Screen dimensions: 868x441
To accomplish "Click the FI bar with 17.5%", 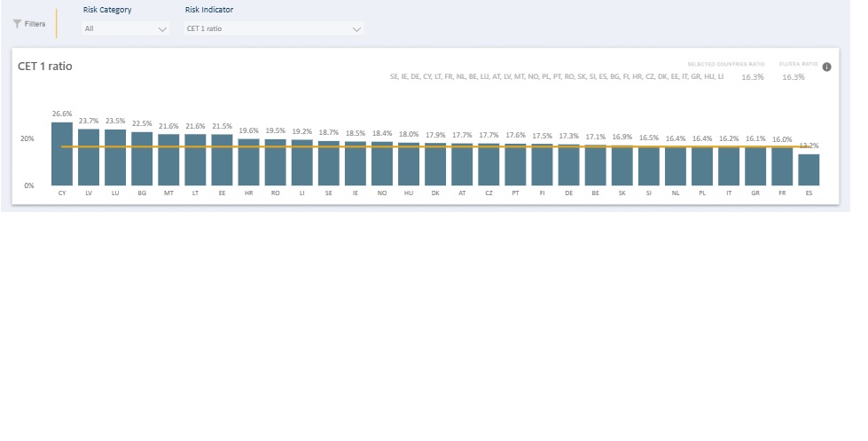I will click(542, 165).
